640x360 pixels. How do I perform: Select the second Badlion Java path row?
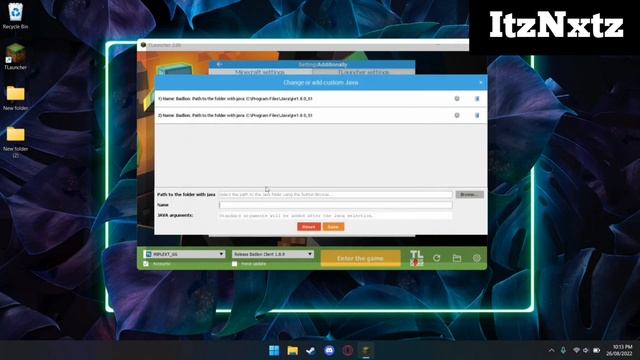(321, 116)
